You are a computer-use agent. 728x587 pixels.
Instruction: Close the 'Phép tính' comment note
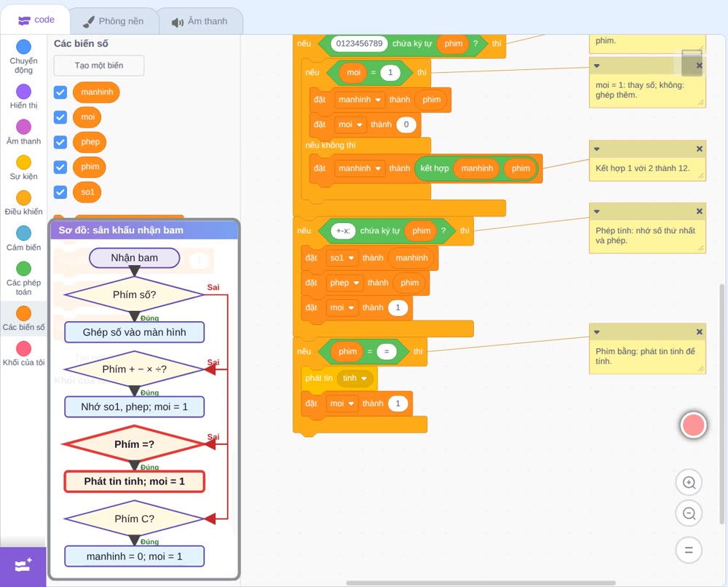click(699, 211)
